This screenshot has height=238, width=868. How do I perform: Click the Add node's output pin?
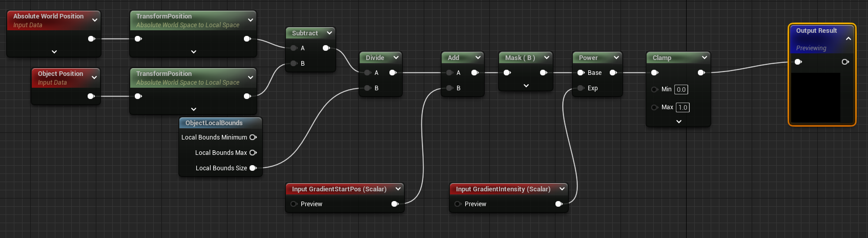tap(474, 73)
